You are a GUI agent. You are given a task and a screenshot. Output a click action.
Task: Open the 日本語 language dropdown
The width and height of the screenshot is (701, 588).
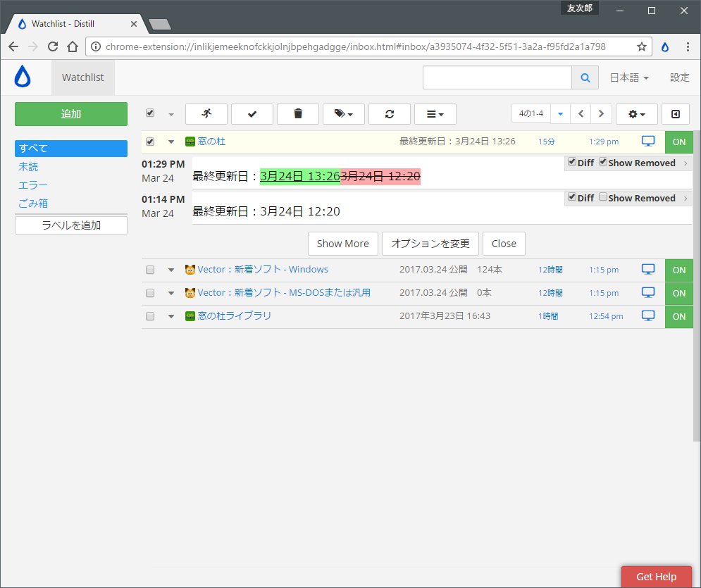click(629, 77)
